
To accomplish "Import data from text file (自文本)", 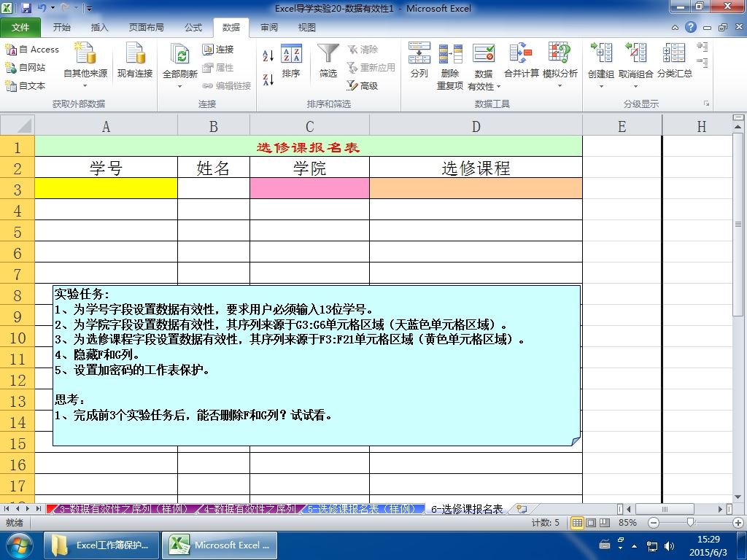I will (26, 86).
